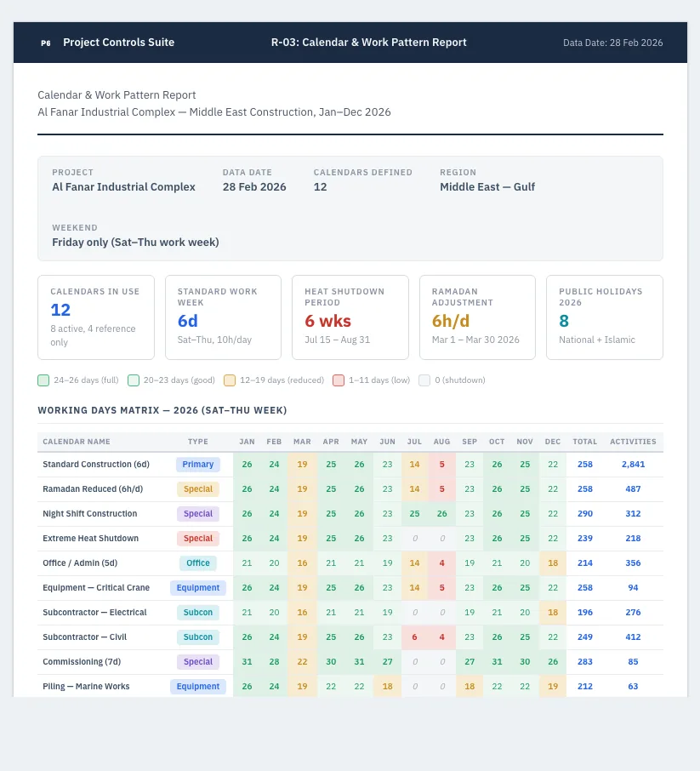Click the CALENDAR NAME column header
Image resolution: width=700 pixels, height=771 pixels.
pos(77,442)
